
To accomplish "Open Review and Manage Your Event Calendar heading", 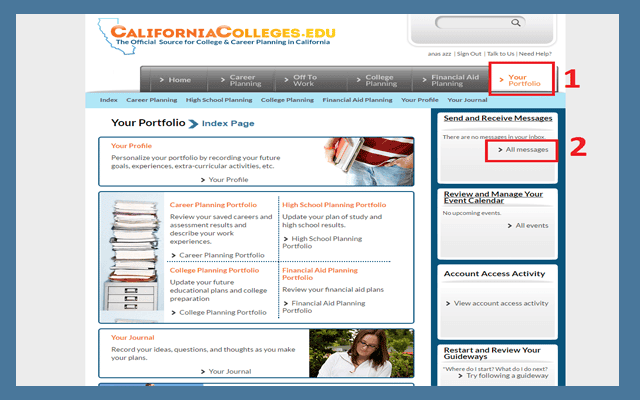I will tap(493, 197).
